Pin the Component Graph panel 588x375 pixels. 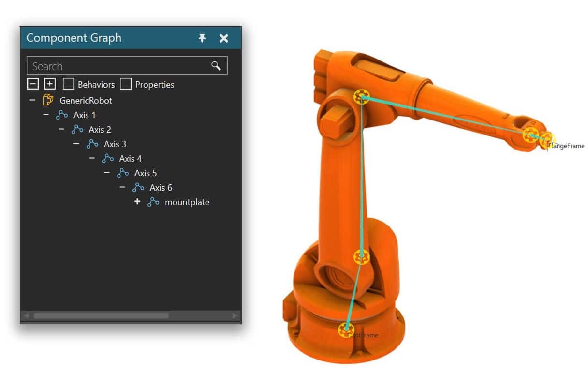tap(202, 38)
